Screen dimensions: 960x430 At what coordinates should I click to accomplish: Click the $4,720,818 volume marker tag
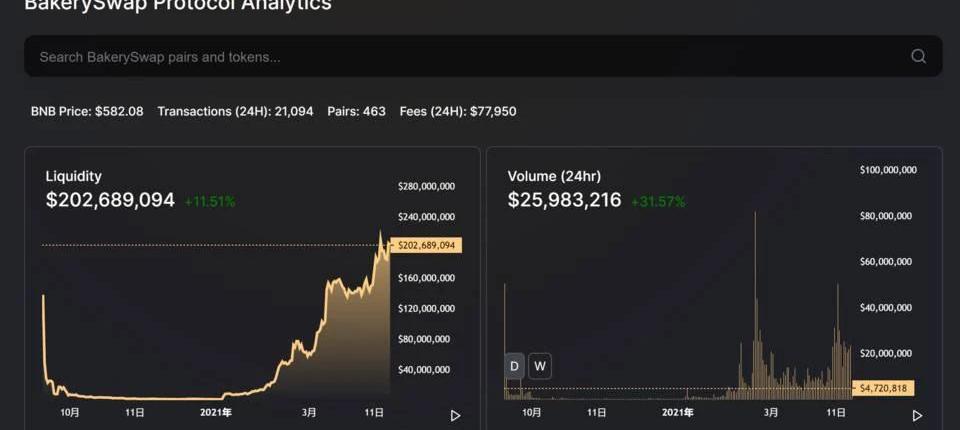883,388
